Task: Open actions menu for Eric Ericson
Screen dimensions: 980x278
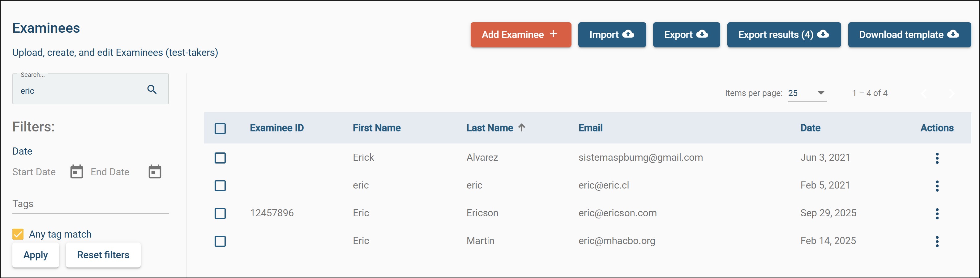Action: click(937, 214)
